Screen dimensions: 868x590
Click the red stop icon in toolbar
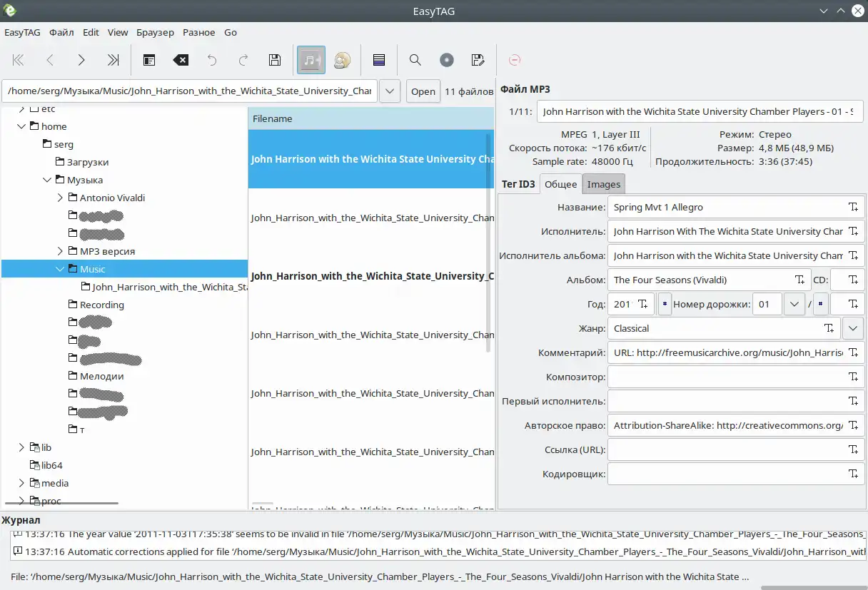click(514, 61)
